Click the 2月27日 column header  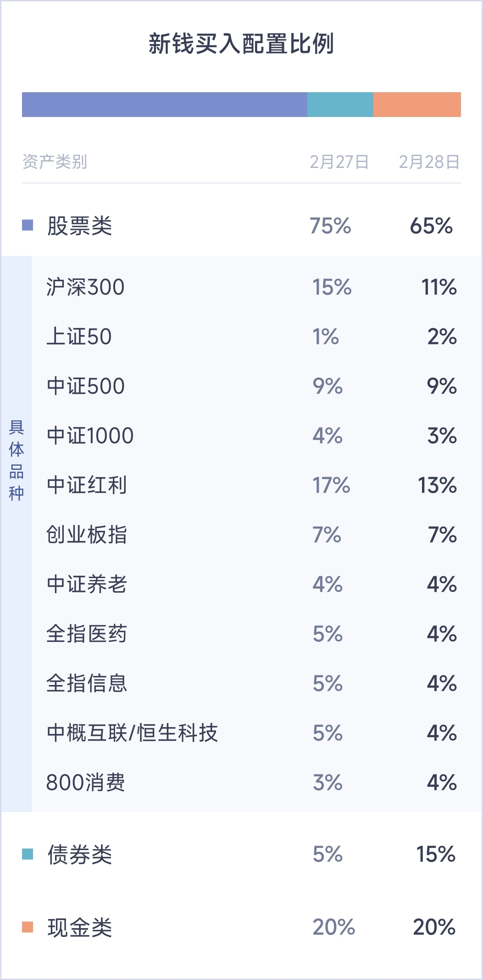click(339, 162)
